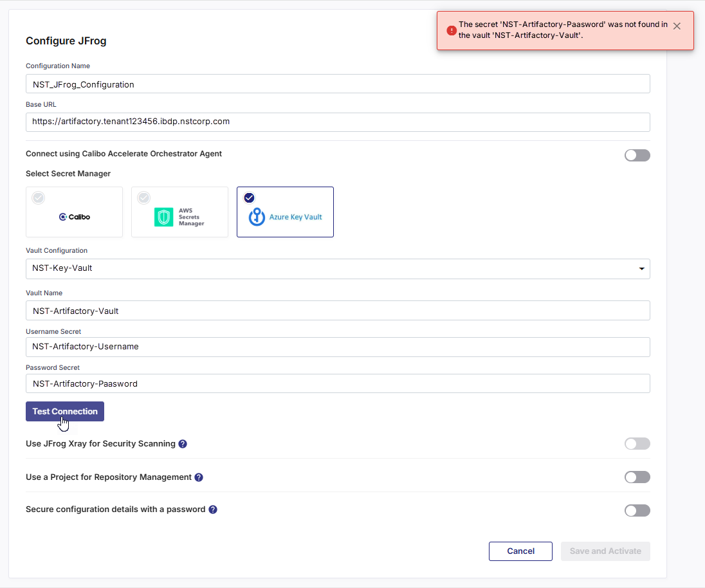Enable Connect using Calibo Accelerate Orchestrator Agent
Viewport: 705px width, 588px height.
click(x=637, y=155)
